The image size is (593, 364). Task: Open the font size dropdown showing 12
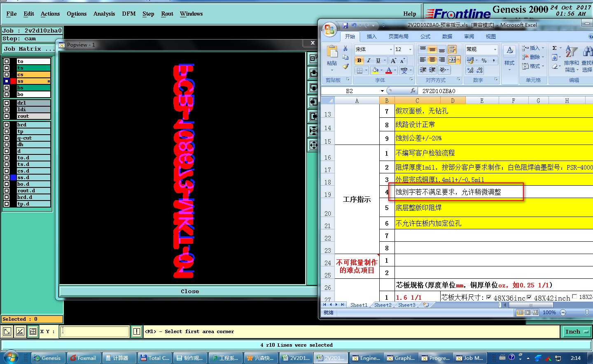pyautogui.click(x=410, y=49)
